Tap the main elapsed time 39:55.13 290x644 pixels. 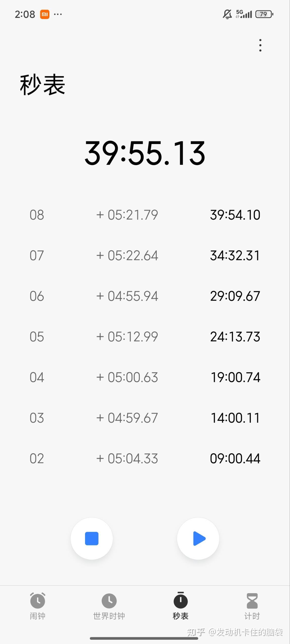coord(145,153)
